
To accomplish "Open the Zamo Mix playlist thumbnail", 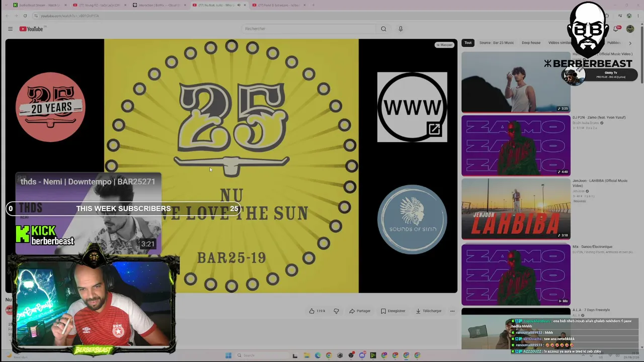I will [516, 275].
